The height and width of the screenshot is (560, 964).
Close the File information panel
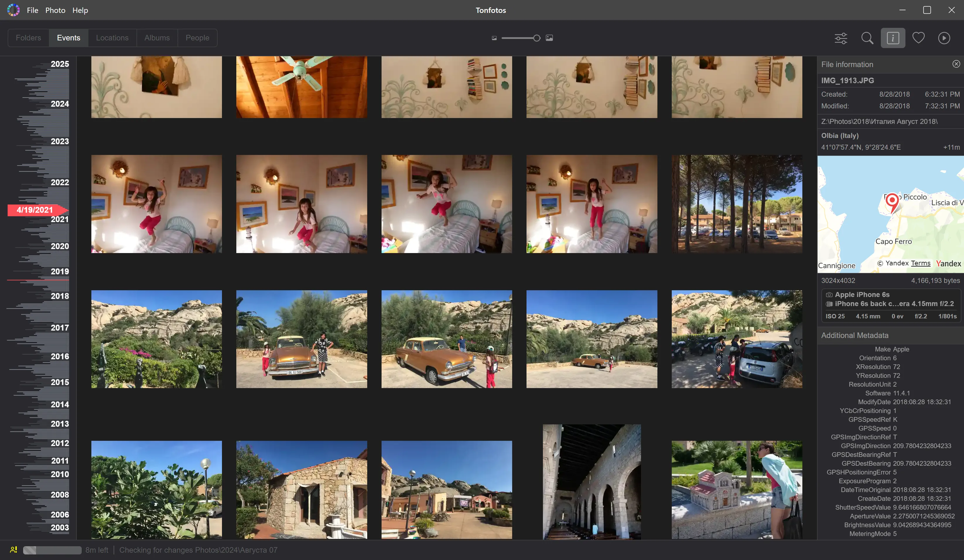coord(956,64)
